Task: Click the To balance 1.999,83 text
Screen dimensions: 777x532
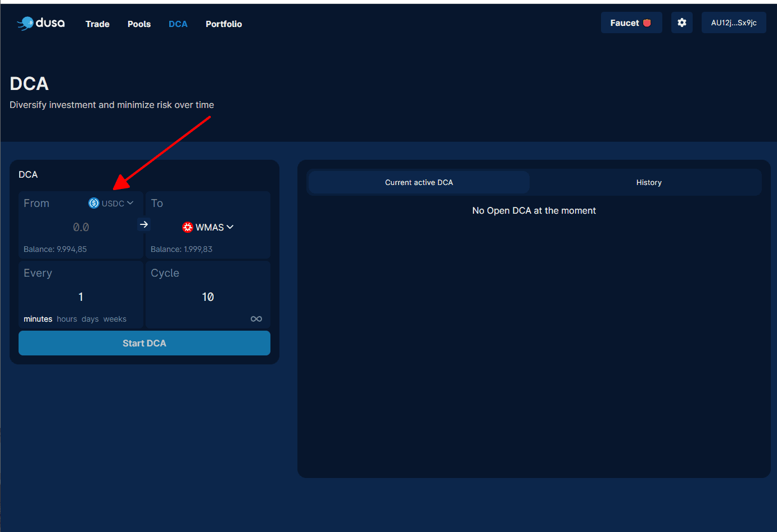Action: pyautogui.click(x=182, y=249)
